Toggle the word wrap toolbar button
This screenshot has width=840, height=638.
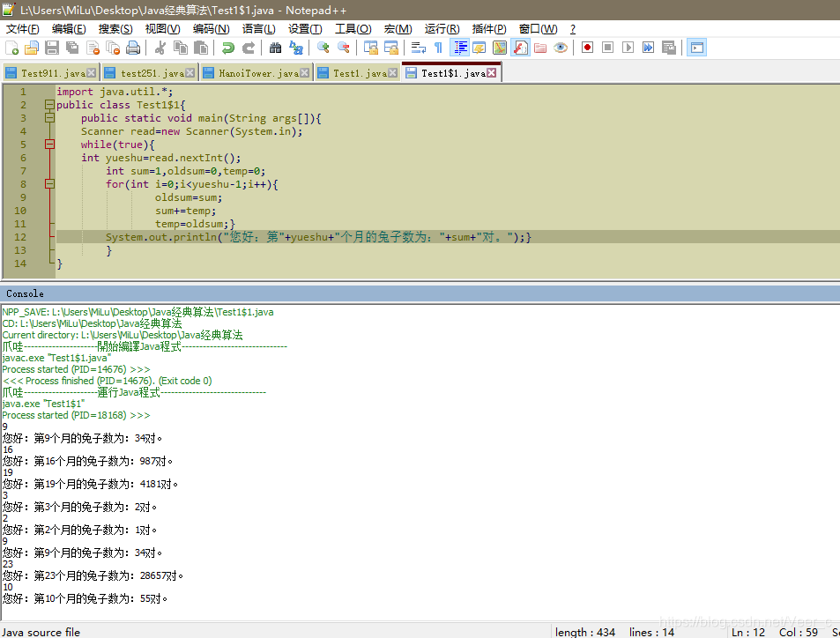pos(418,48)
